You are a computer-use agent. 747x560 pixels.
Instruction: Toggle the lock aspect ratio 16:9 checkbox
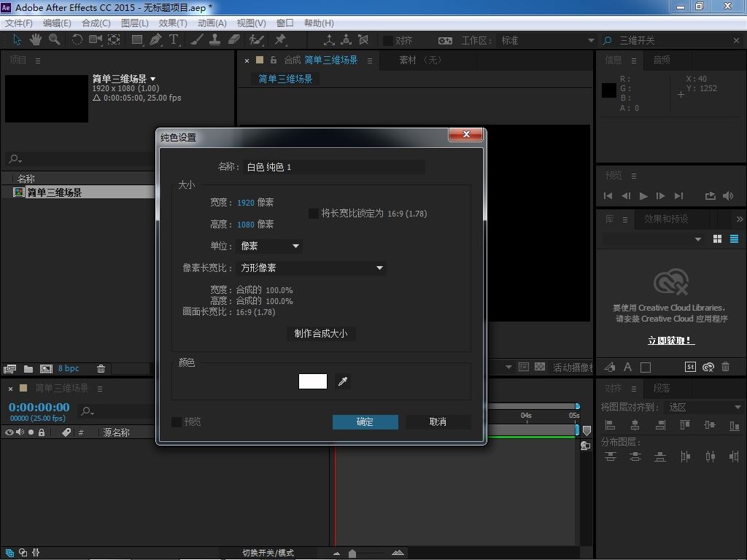pos(314,214)
